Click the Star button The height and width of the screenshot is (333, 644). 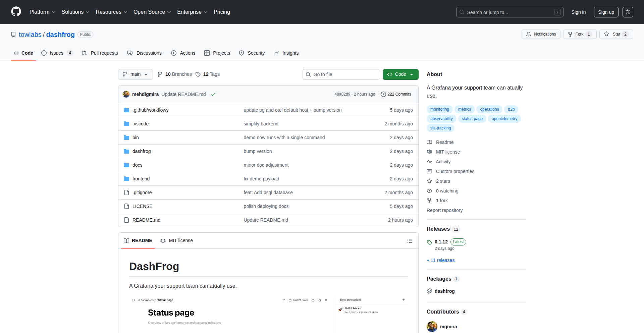tap(616, 34)
